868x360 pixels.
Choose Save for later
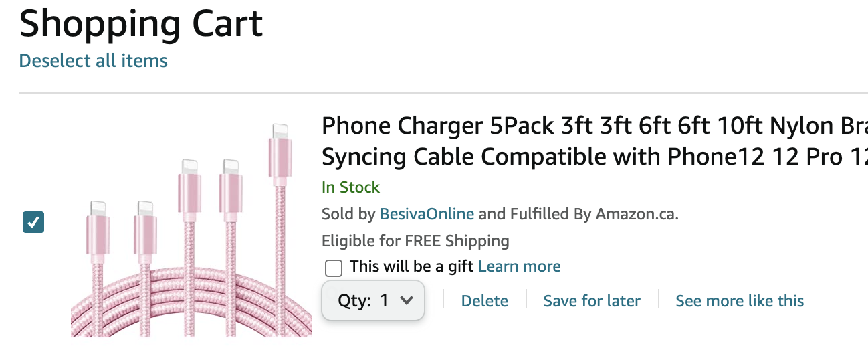pos(591,301)
